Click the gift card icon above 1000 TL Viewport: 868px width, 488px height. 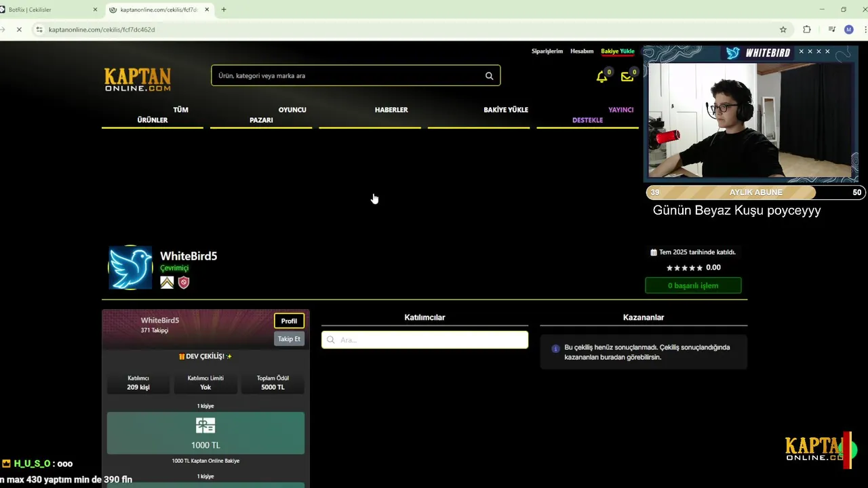205,426
